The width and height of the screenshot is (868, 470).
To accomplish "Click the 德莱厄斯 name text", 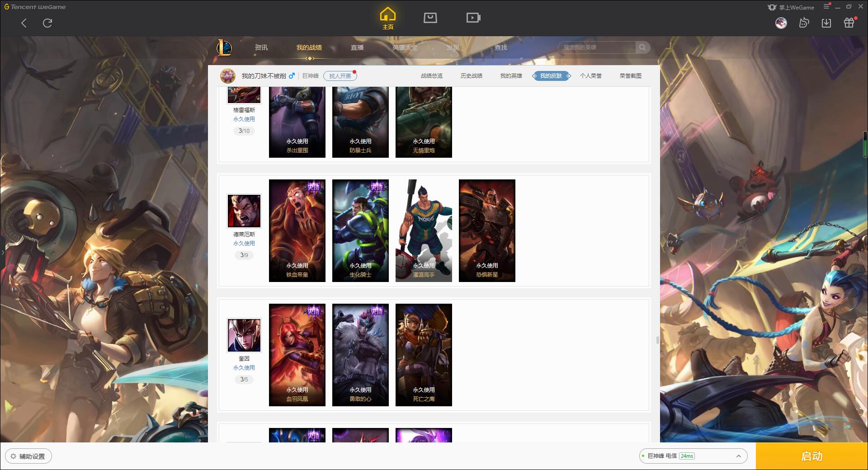I will (x=244, y=235).
